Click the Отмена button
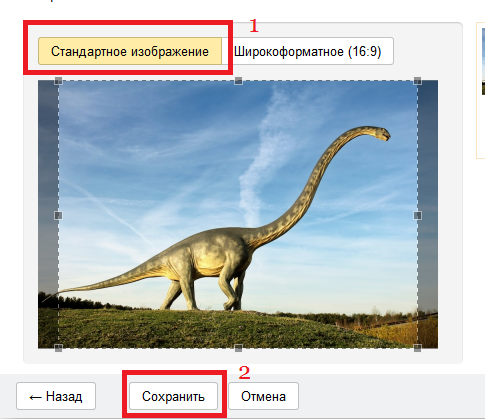The width and height of the screenshot is (485, 419). coord(263,396)
